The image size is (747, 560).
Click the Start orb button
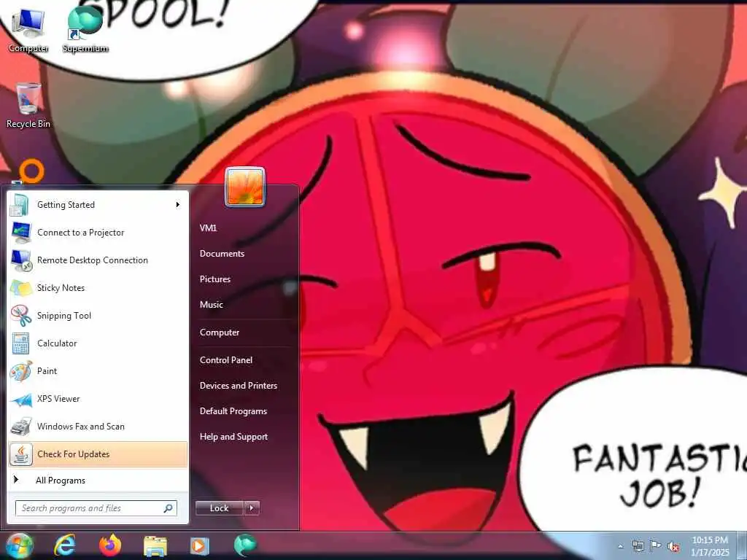pyautogui.click(x=19, y=545)
